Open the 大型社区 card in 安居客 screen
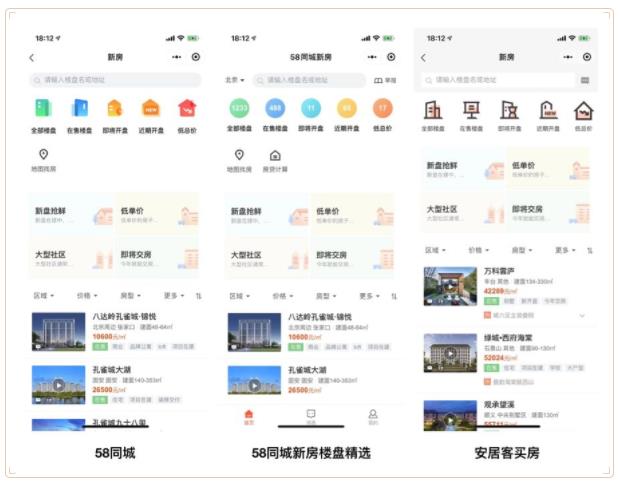 pos(463,213)
